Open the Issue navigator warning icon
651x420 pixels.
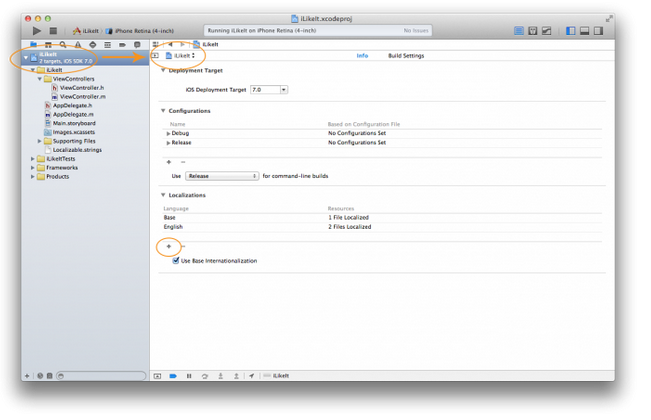(78, 44)
